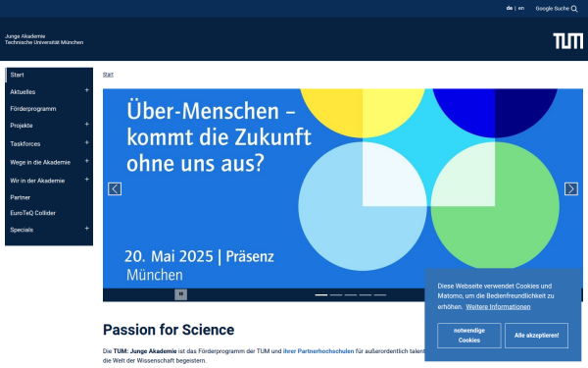Viewport: 588px width, 368px height.
Task: Click Junge Akademie Technische Universität München header
Action: click(x=44, y=39)
